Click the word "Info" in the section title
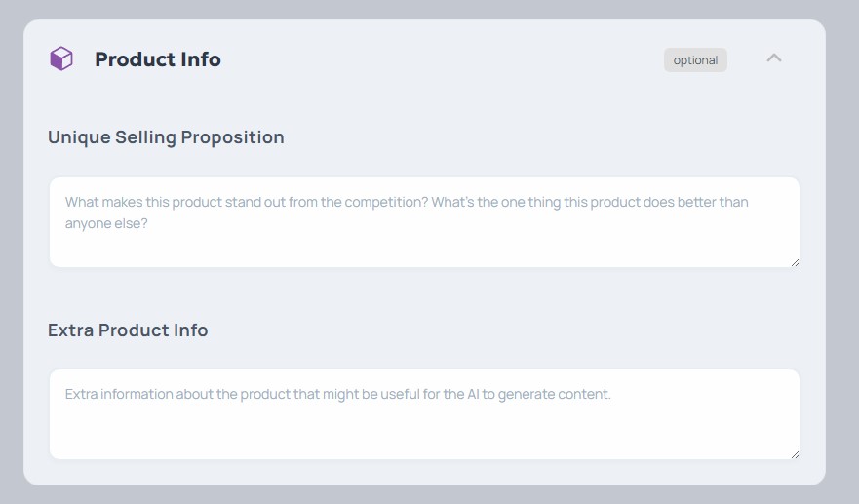Image resolution: width=859 pixels, height=504 pixels. (200, 59)
